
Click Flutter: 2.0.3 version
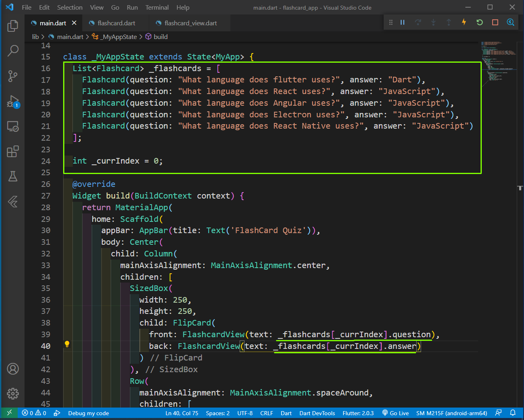(x=358, y=413)
